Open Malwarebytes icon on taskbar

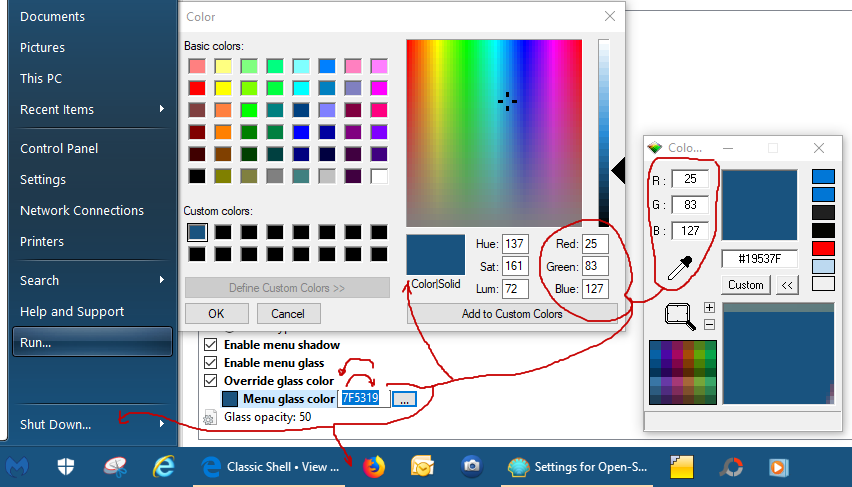click(x=17, y=467)
